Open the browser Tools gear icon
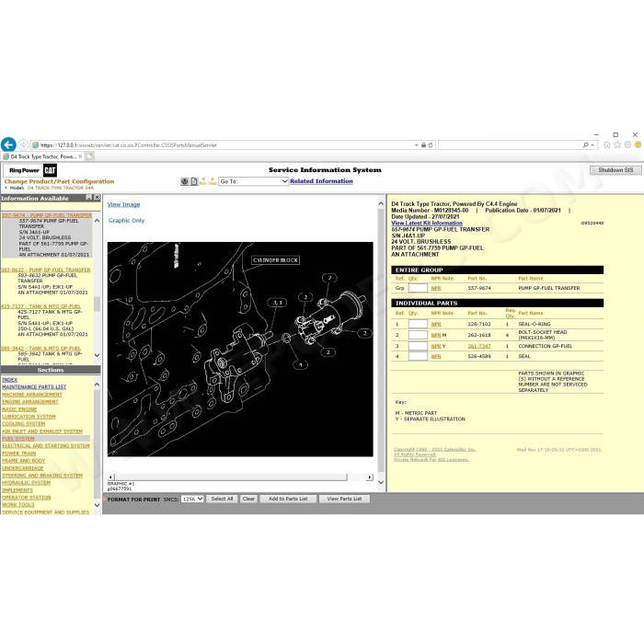Screen dimensions: 644x644 [627, 144]
